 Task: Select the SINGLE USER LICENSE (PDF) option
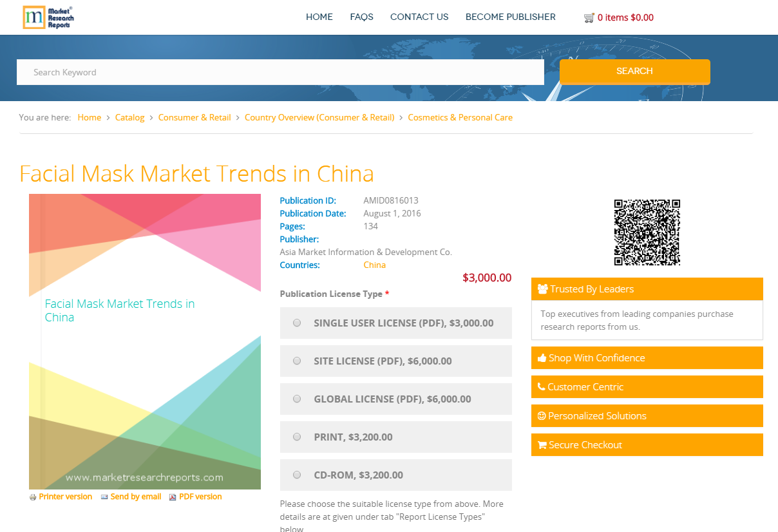pyautogui.click(x=297, y=323)
